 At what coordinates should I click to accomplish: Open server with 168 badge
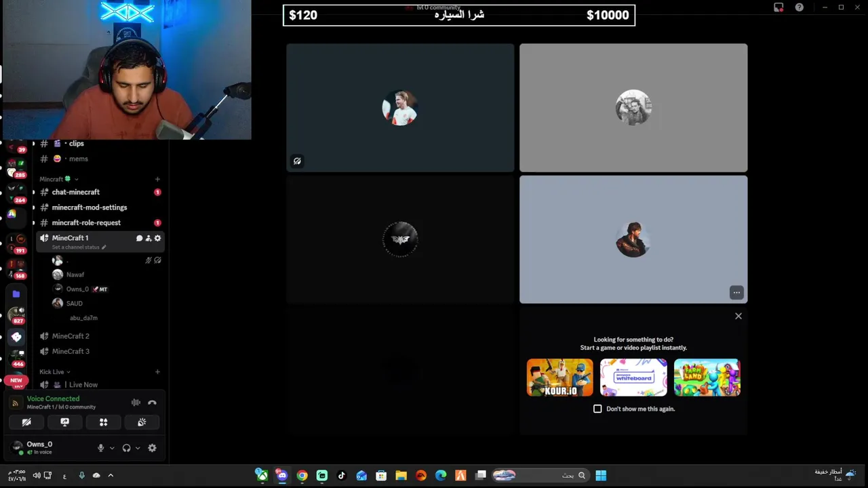[16, 268]
